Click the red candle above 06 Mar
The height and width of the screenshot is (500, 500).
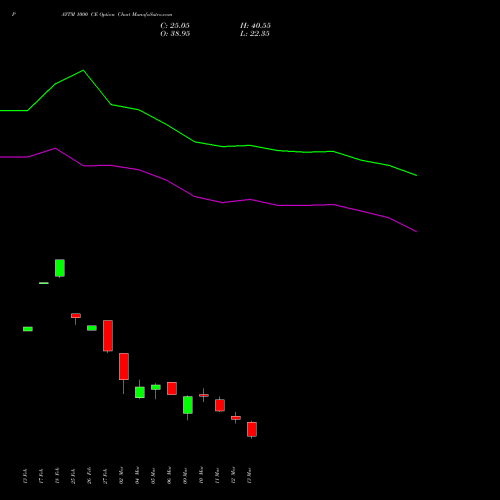[172, 388]
